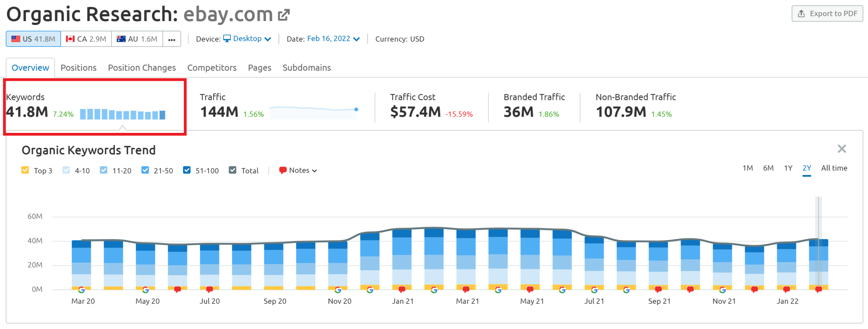Image resolution: width=868 pixels, height=329 pixels.
Task: Go to the Subdomains tab
Action: pos(307,68)
